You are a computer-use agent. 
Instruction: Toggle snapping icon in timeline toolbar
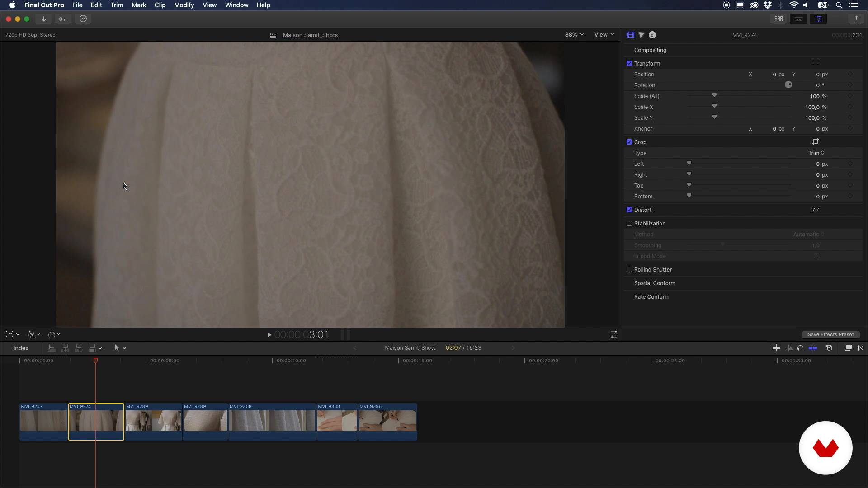point(813,348)
